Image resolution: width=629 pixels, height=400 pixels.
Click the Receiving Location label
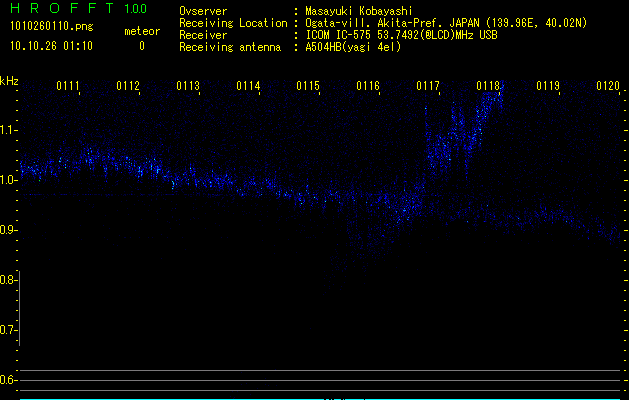233,24
